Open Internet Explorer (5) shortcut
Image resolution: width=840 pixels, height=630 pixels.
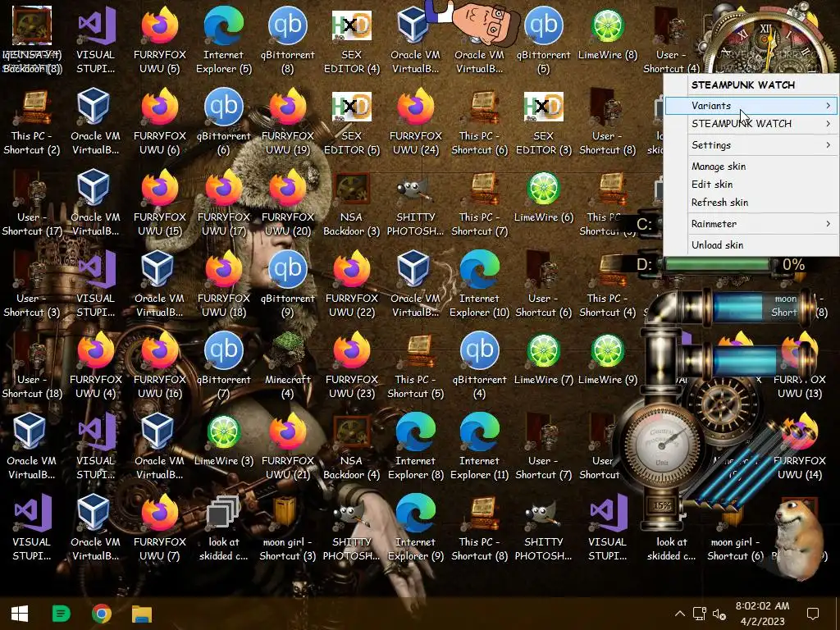223,40
